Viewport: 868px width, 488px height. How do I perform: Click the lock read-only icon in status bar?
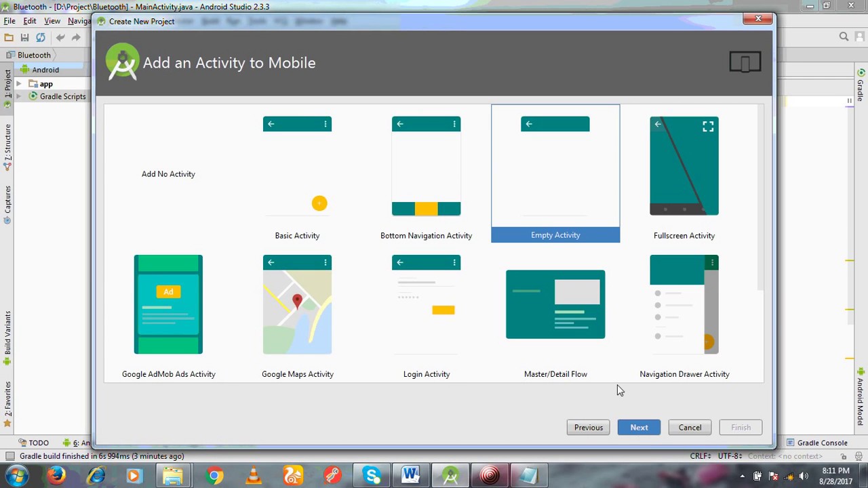tap(843, 456)
